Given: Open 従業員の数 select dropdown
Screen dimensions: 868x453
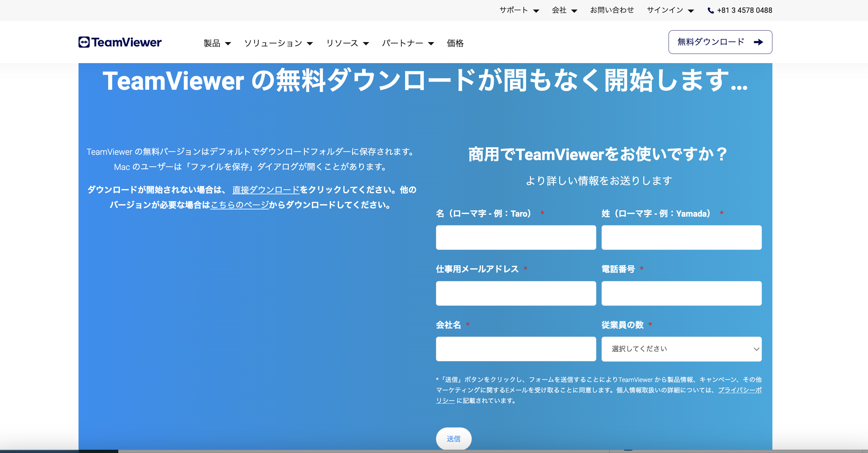Looking at the screenshot, I should coord(681,349).
